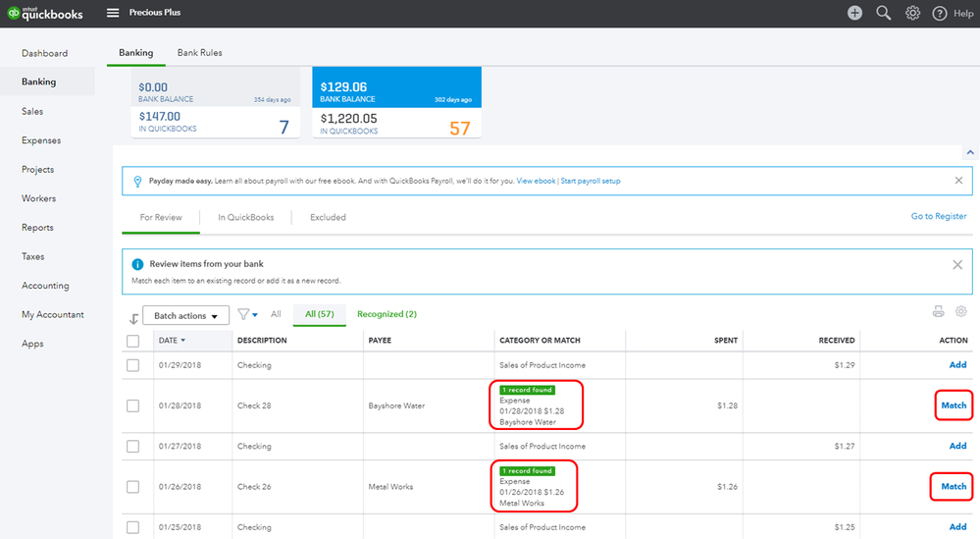Click Add for the 01/25/2018 row
Image resolution: width=980 pixels, height=539 pixels.
coord(957,527)
